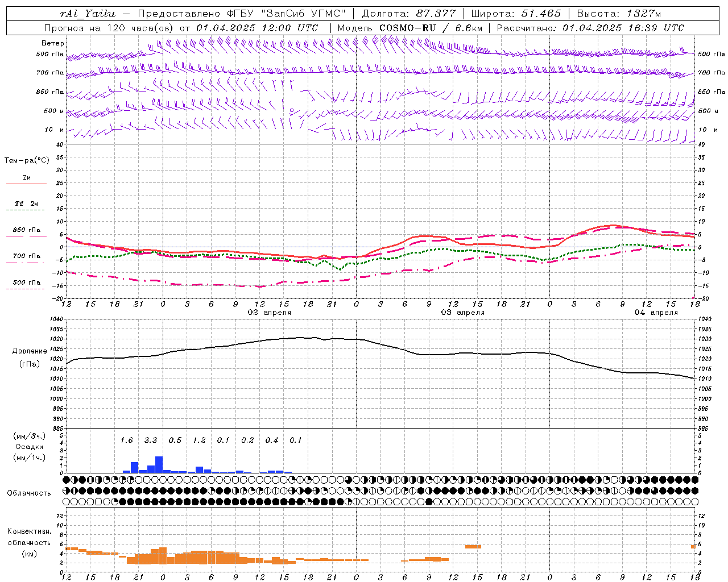Click the Прогноз на 120 часа(ов) text
The image size is (728, 582).
(x=110, y=28)
